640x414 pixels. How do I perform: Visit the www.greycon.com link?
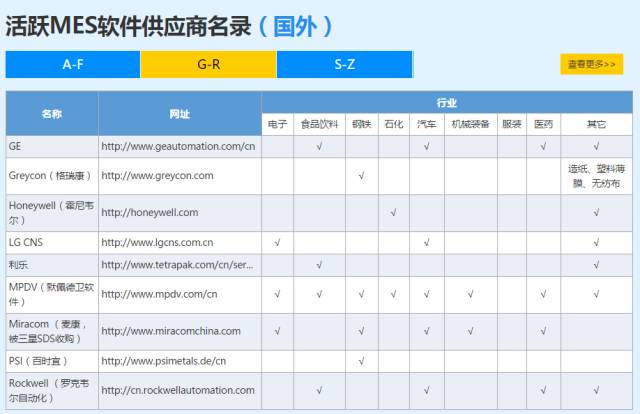(x=157, y=176)
